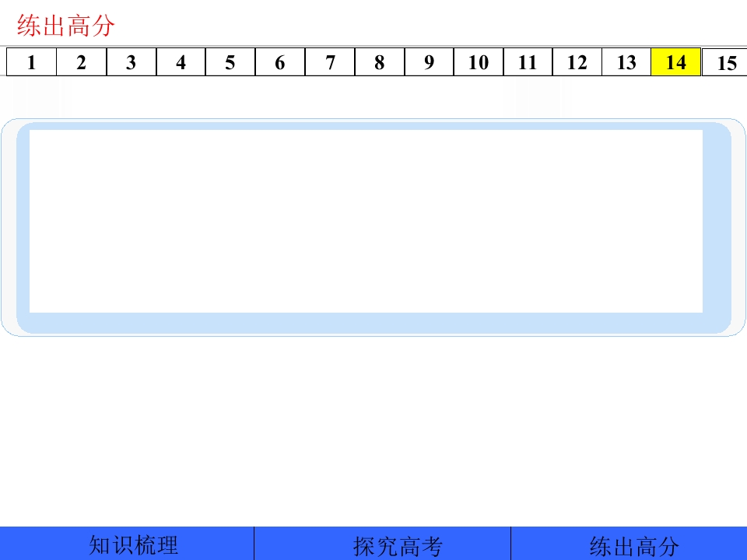This screenshot has height=560, width=747.
Task: Advance to question 15
Action: point(725,63)
